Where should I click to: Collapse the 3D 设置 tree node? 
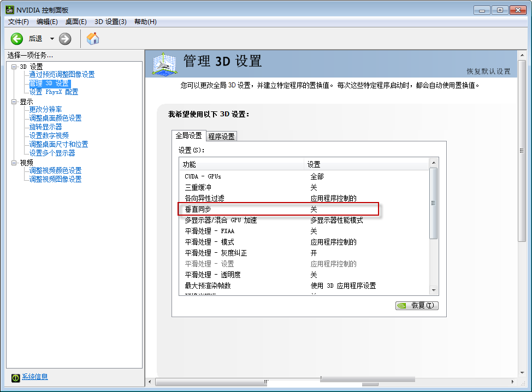pos(14,67)
